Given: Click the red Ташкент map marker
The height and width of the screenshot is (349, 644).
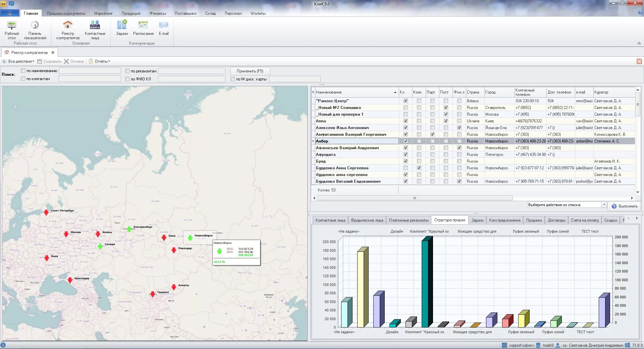Looking at the screenshot, I should tap(153, 294).
